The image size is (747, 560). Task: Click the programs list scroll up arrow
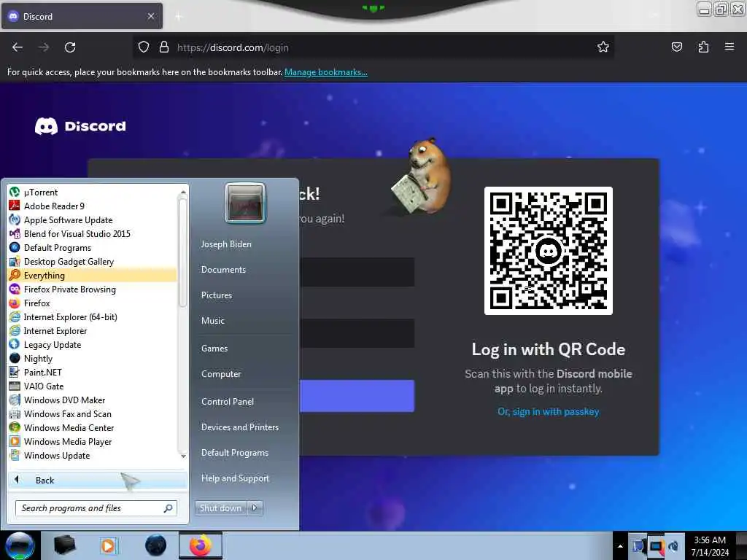[x=183, y=192]
